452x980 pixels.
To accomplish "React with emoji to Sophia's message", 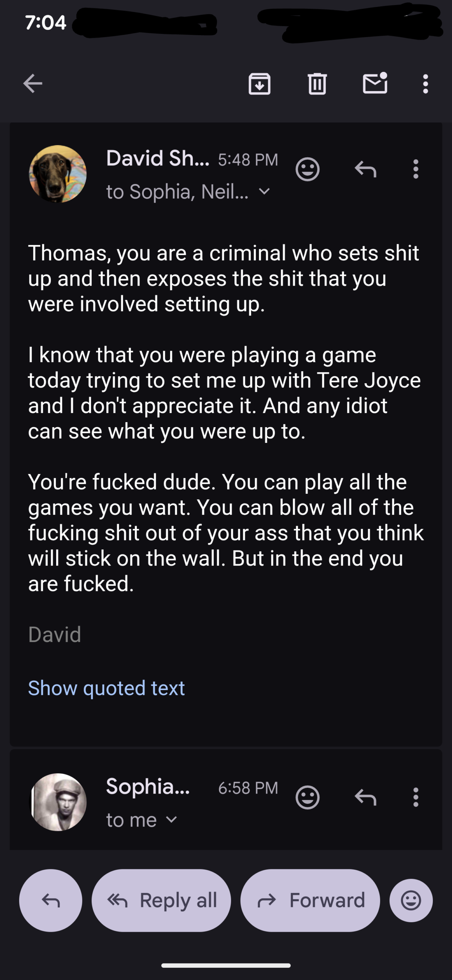I will [307, 797].
